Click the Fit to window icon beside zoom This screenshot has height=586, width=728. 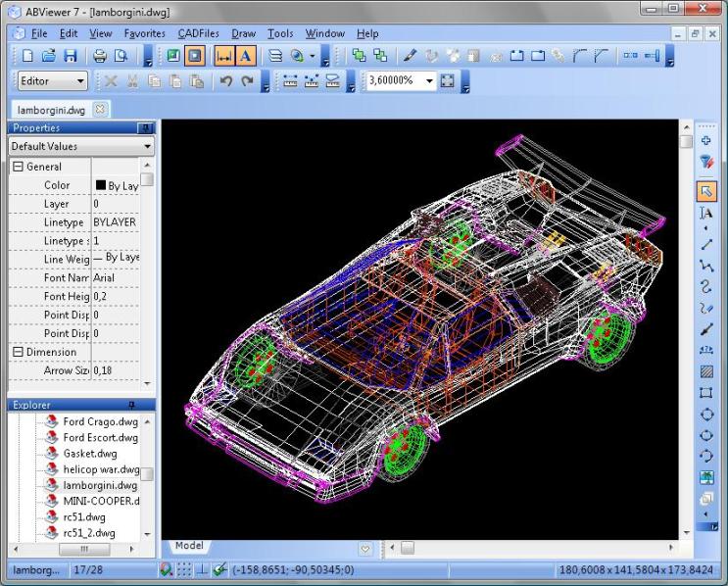[x=447, y=80]
